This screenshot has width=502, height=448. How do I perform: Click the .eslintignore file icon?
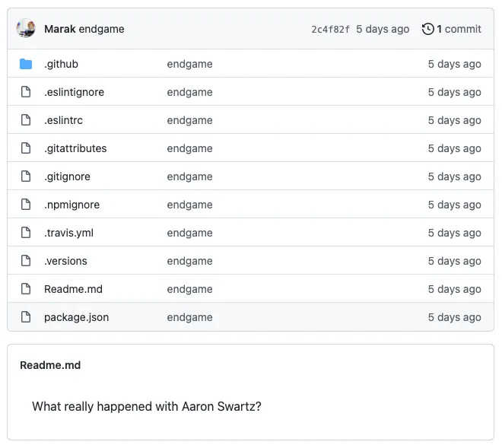pyautogui.click(x=26, y=92)
